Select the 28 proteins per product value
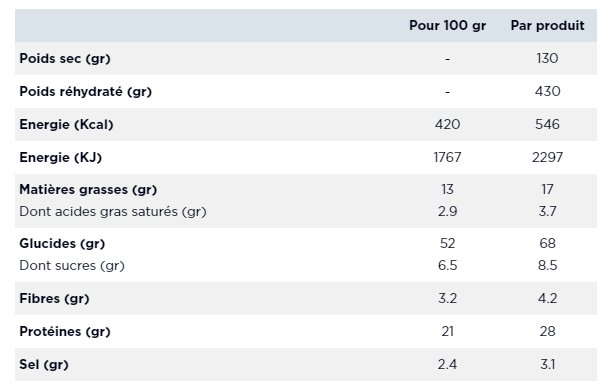 click(x=547, y=331)
